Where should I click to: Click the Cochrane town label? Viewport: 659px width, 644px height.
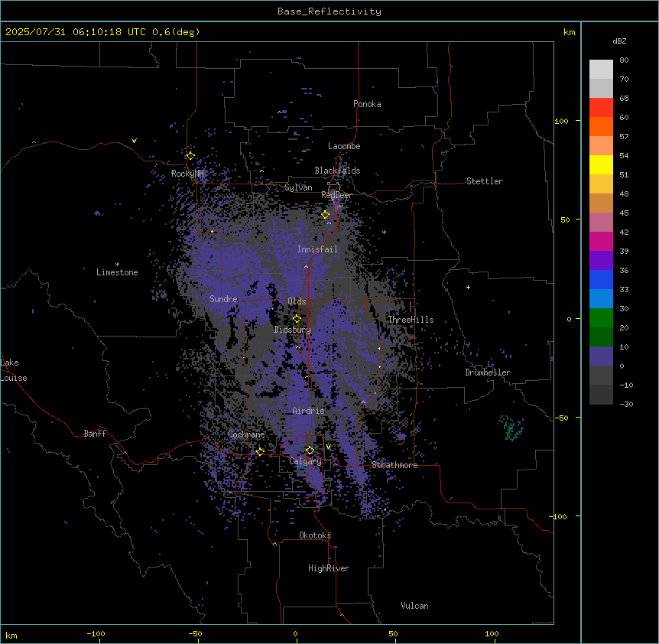point(246,434)
